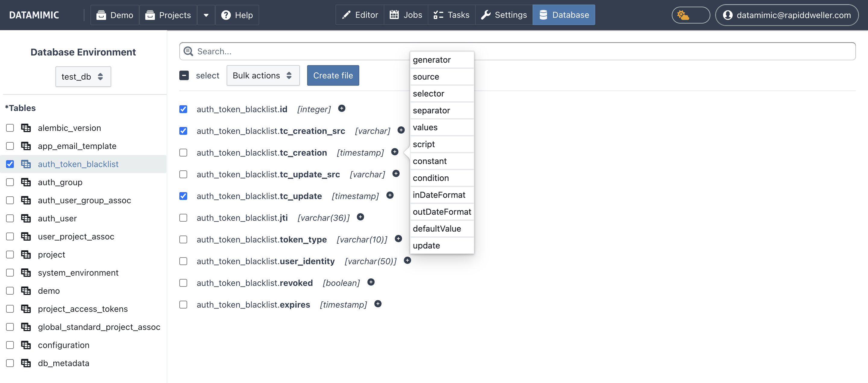
Task: Click the Create file button
Action: 333,75
